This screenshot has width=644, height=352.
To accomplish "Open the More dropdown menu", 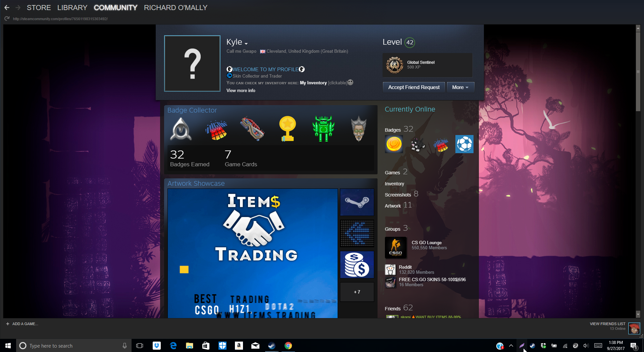I will [460, 87].
